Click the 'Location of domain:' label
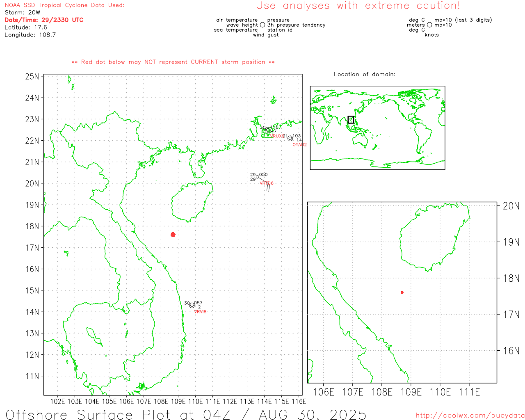This screenshot has height=420, width=525. 365,74
